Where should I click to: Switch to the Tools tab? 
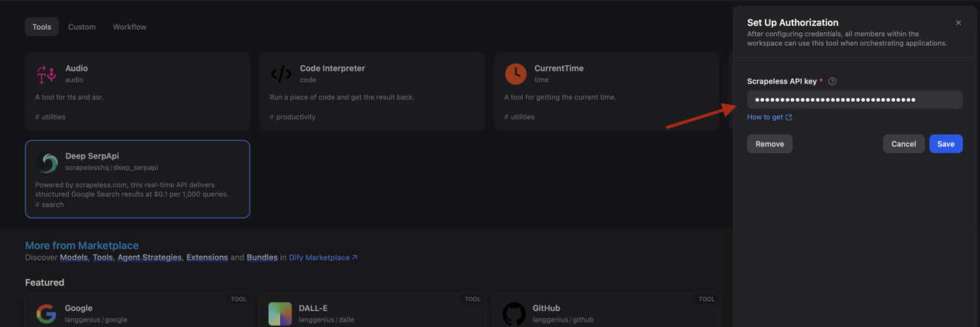click(42, 27)
